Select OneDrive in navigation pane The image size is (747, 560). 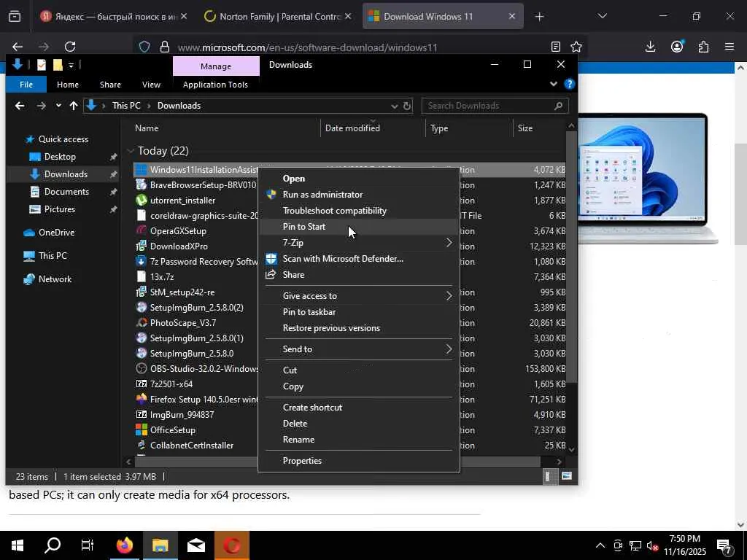[56, 233]
